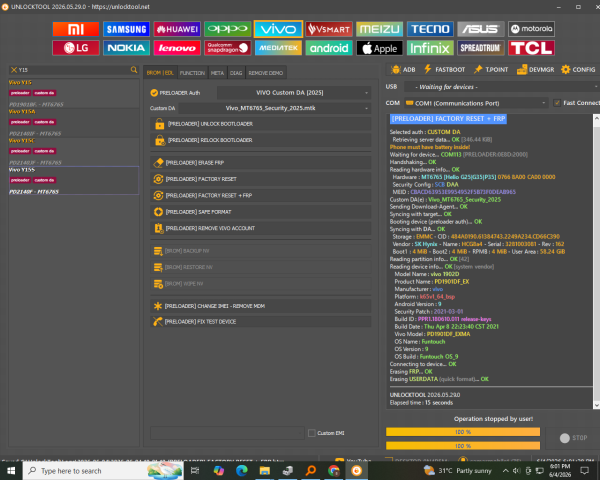Open CONFIG settings
Screen dimensions: 600x480
pos(578,69)
